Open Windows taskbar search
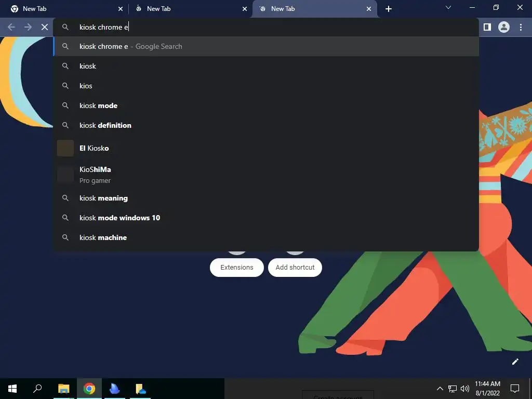Image resolution: width=532 pixels, height=399 pixels. click(x=37, y=389)
